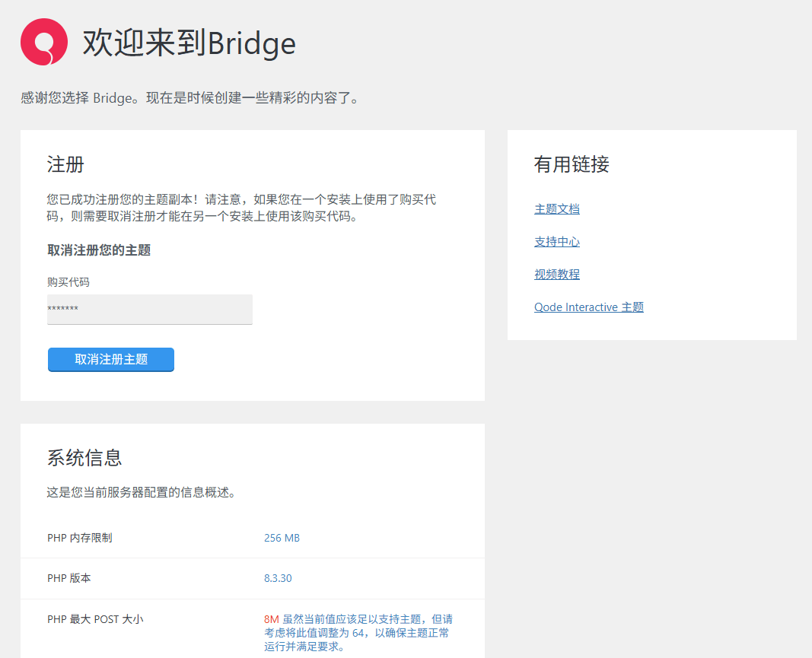
Task: Click the 有用链接 heading
Action: (572, 164)
